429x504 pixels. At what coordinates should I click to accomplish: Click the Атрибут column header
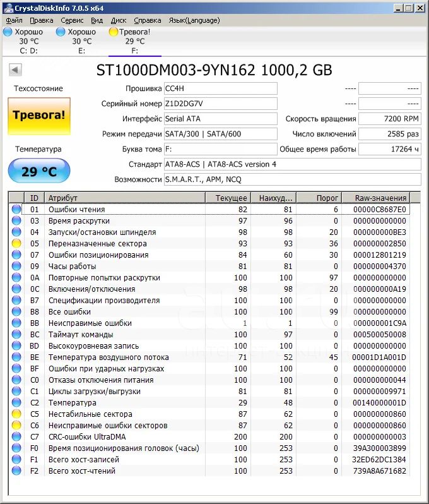(x=124, y=198)
